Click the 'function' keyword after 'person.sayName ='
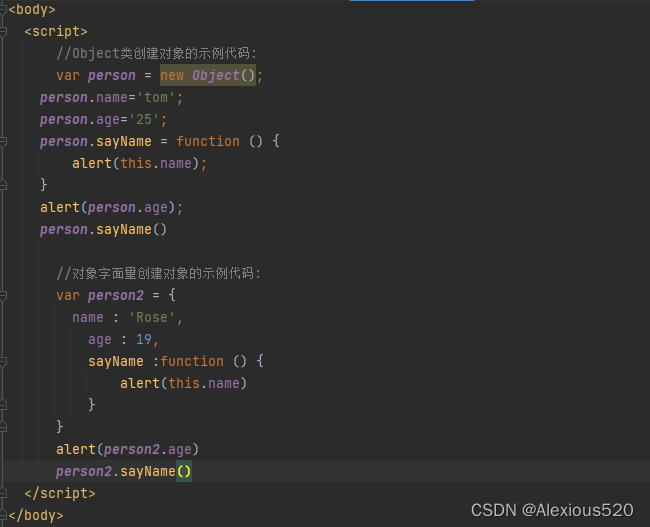 pos(208,141)
